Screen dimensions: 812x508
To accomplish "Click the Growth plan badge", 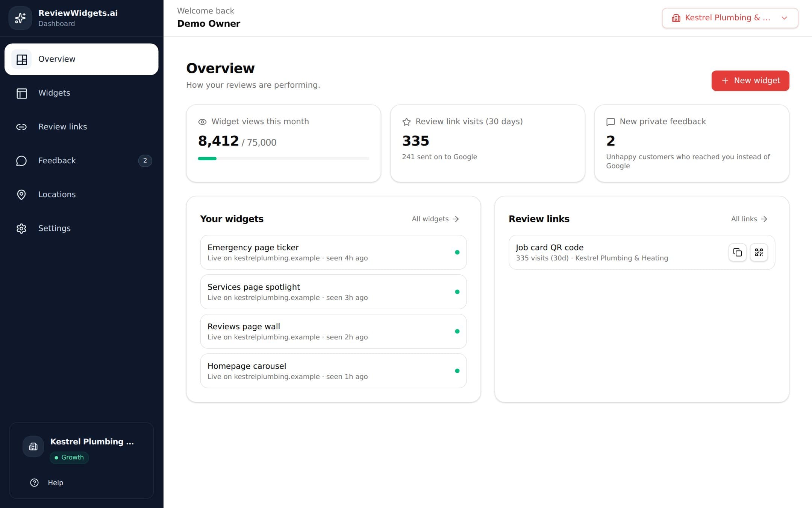I will 69,458.
